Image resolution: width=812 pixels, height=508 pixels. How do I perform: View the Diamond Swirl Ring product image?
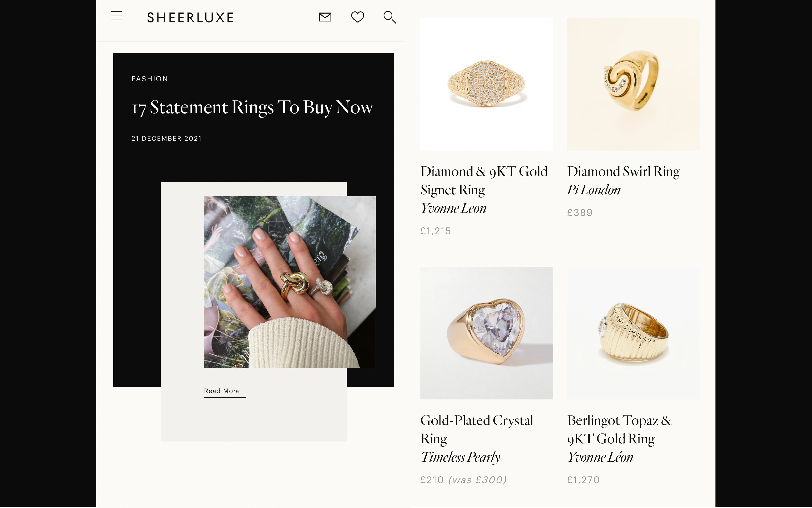(633, 84)
